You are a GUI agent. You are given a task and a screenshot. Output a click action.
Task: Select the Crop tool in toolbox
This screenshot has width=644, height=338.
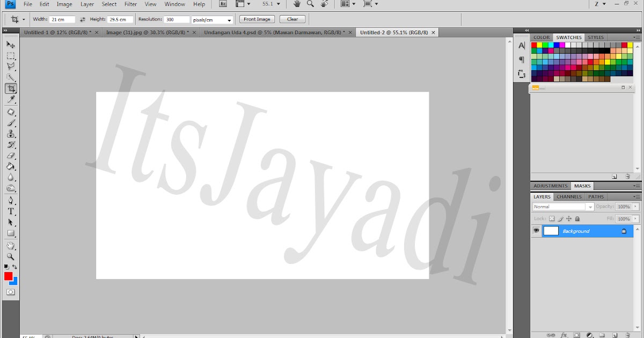[x=11, y=89]
